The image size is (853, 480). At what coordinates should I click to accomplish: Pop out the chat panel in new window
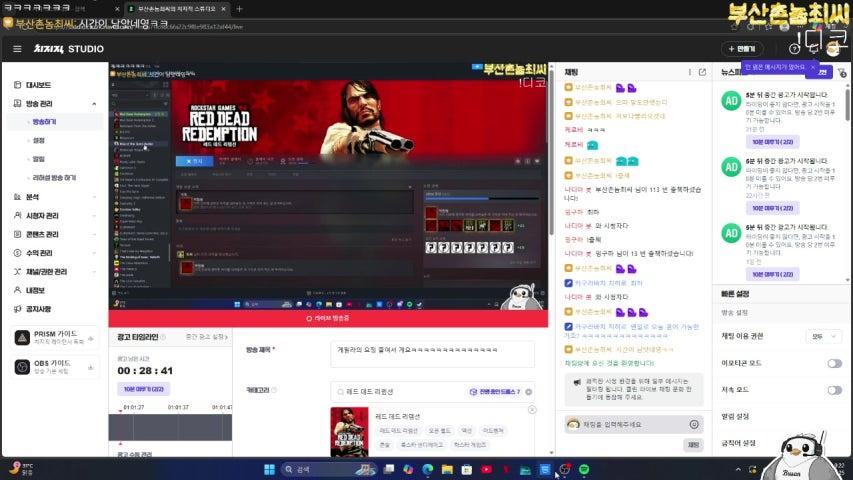tap(702, 72)
